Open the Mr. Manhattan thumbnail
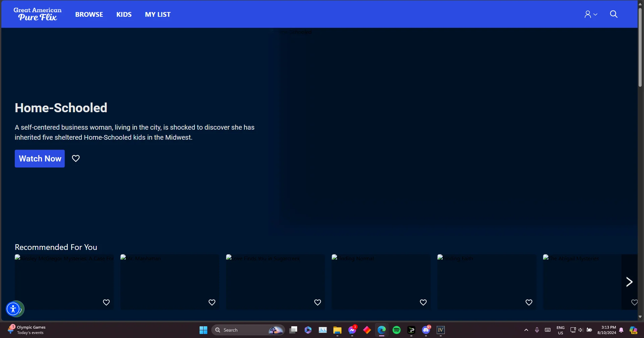Image resolution: width=644 pixels, height=338 pixels. tap(170, 282)
